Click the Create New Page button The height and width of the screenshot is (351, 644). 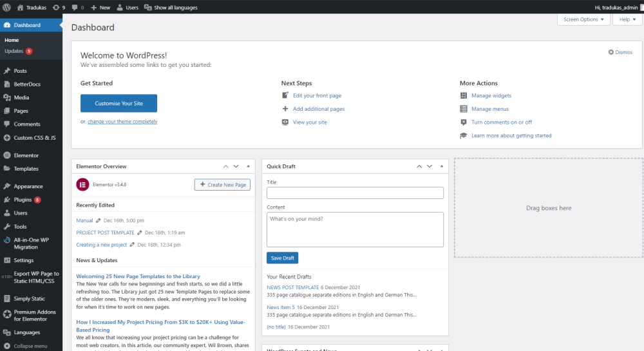click(222, 185)
